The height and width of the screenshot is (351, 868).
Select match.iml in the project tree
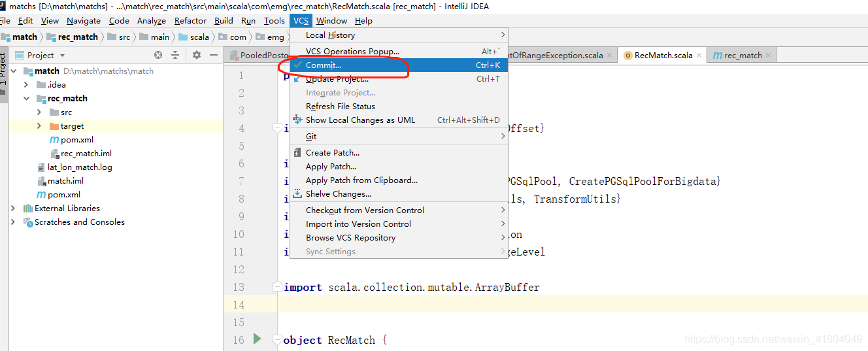tap(65, 181)
